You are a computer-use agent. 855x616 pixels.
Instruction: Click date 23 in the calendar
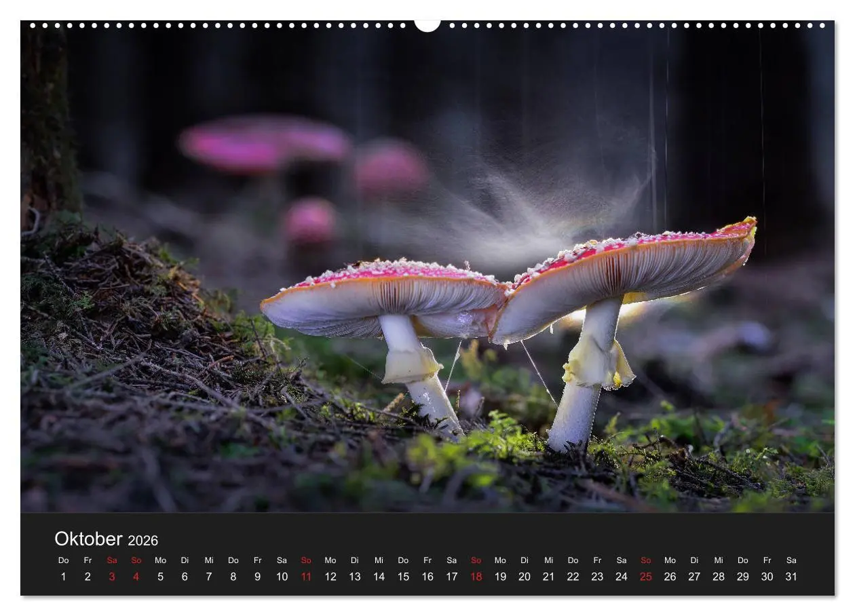(x=597, y=577)
